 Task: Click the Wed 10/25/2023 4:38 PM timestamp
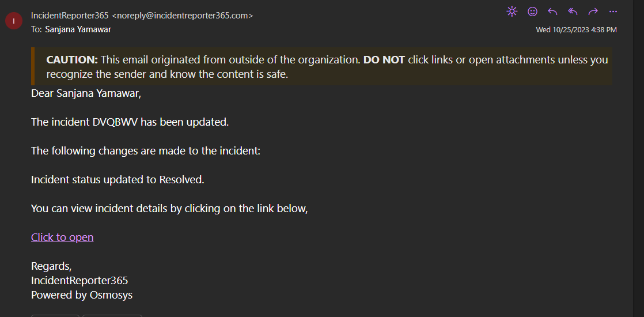pyautogui.click(x=576, y=29)
